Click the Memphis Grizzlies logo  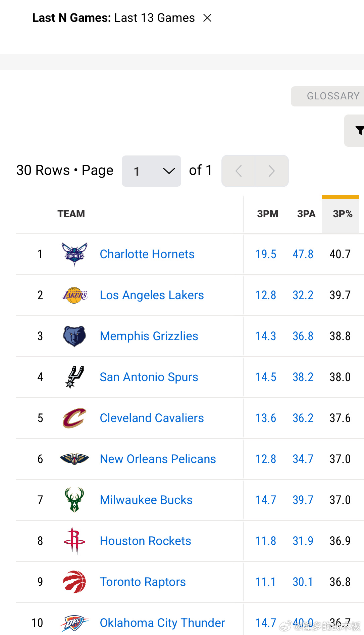74,336
